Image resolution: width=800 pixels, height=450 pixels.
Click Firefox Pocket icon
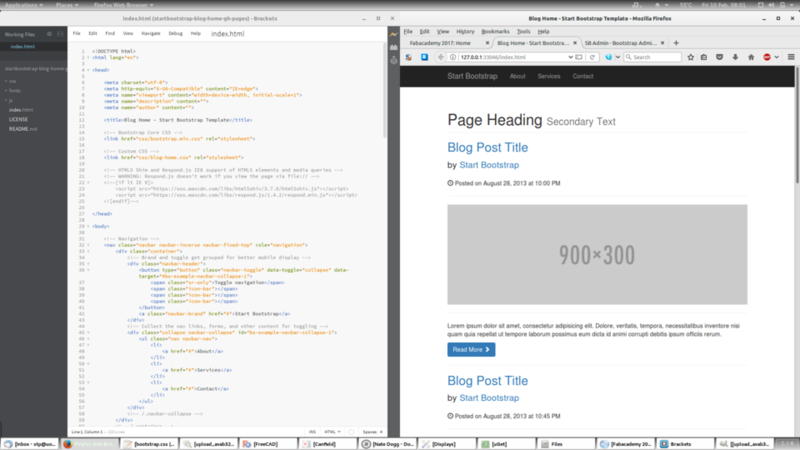click(x=719, y=57)
